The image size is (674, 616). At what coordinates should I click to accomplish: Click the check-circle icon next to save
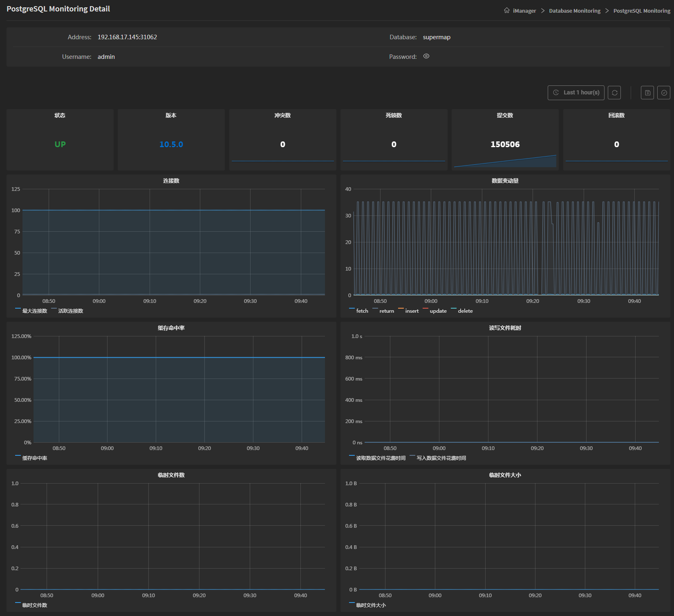point(664,92)
